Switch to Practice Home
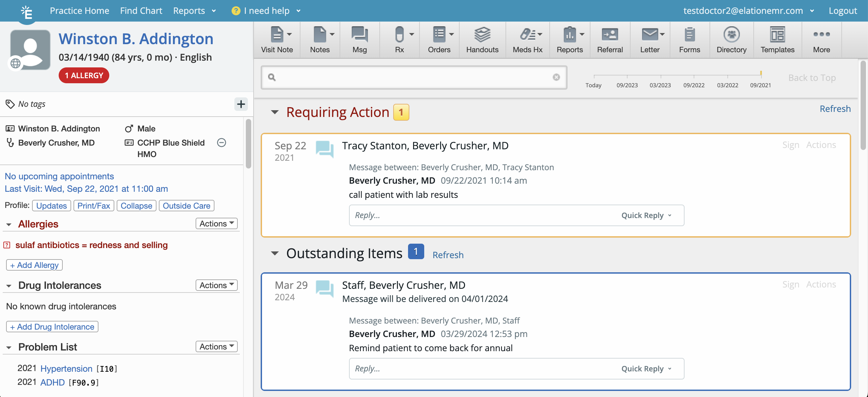The width and height of the screenshot is (868, 397). pos(79,10)
